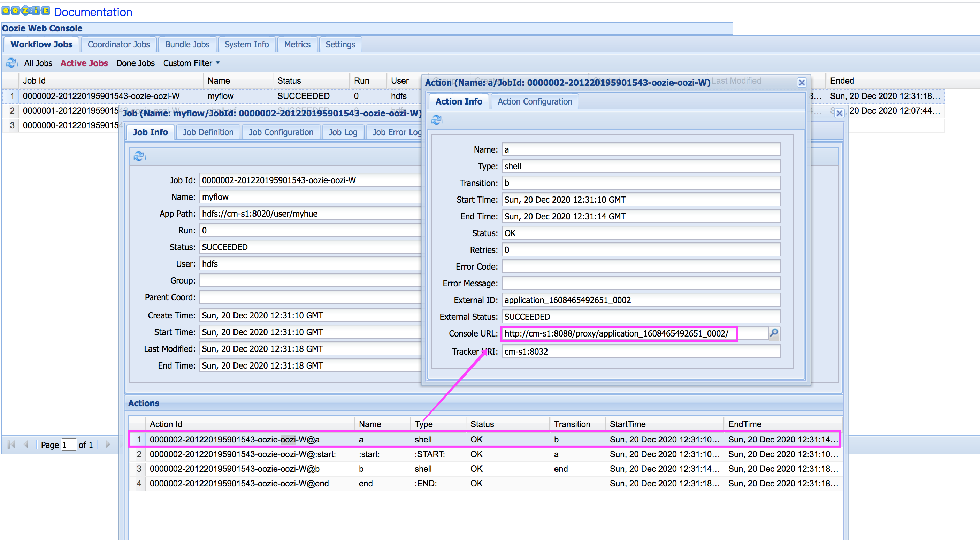This screenshot has width=980, height=540.
Task: Go to first page arrow
Action: (12, 444)
